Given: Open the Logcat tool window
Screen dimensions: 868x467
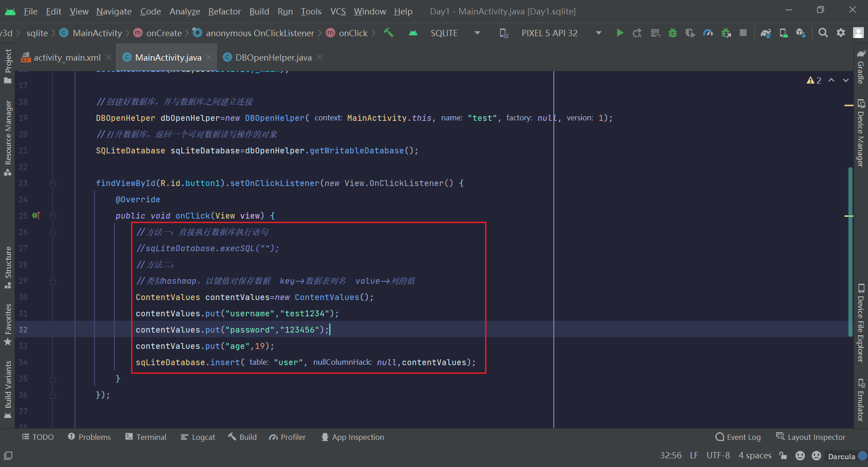Looking at the screenshot, I should 198,437.
